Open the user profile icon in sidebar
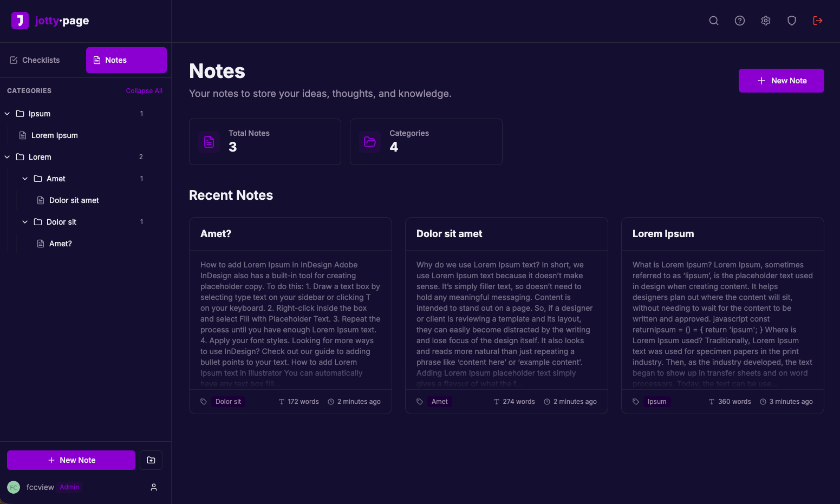840x504 pixels. point(154,487)
